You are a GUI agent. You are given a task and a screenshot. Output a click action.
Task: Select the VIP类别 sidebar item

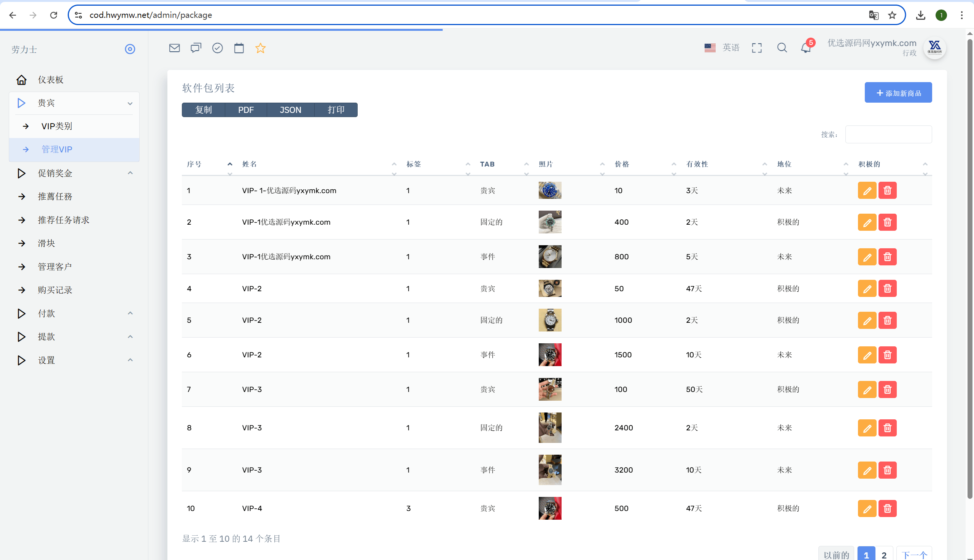(74, 126)
